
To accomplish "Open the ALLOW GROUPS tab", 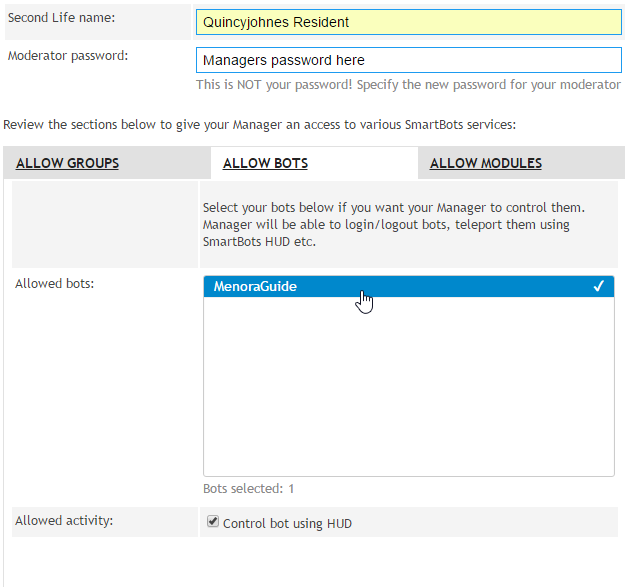I will tap(67, 163).
